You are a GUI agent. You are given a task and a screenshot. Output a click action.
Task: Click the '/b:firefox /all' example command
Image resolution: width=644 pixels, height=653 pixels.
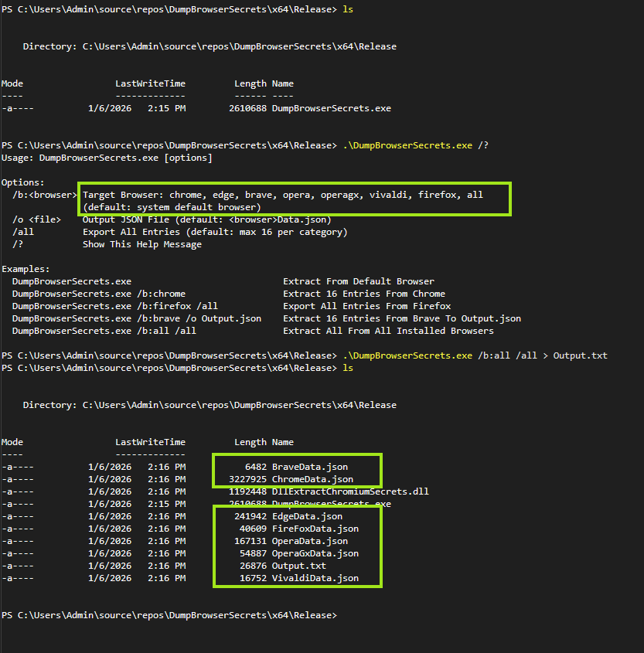115,306
